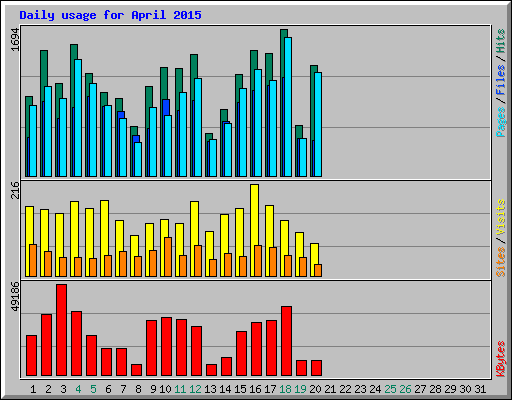This screenshot has height=400, width=512.
Task: Click the green day 4 label
Action: point(78,389)
